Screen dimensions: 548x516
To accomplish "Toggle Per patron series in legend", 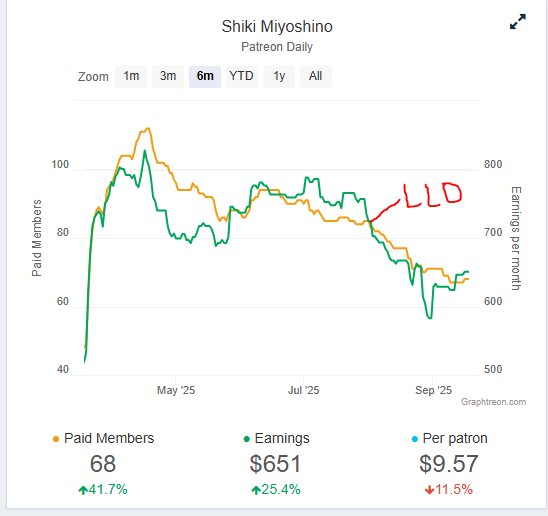I will [x=449, y=438].
